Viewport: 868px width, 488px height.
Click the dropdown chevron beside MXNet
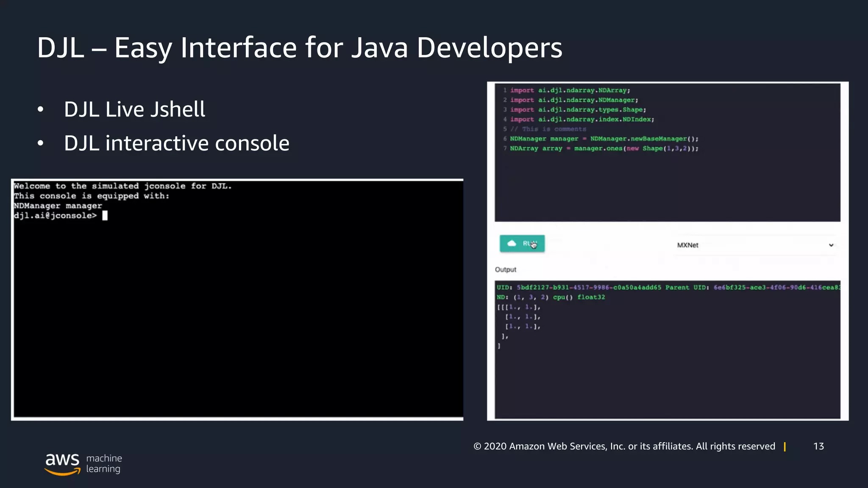[x=831, y=245]
